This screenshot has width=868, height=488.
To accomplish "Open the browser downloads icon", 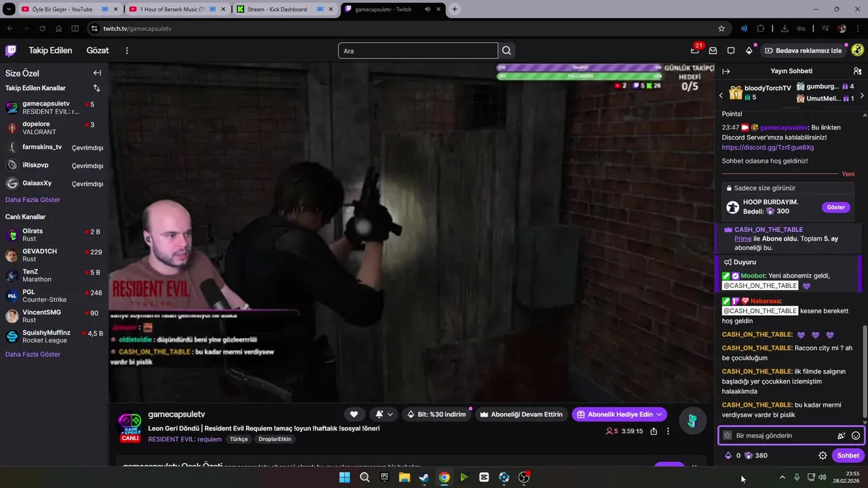I will (785, 28).
